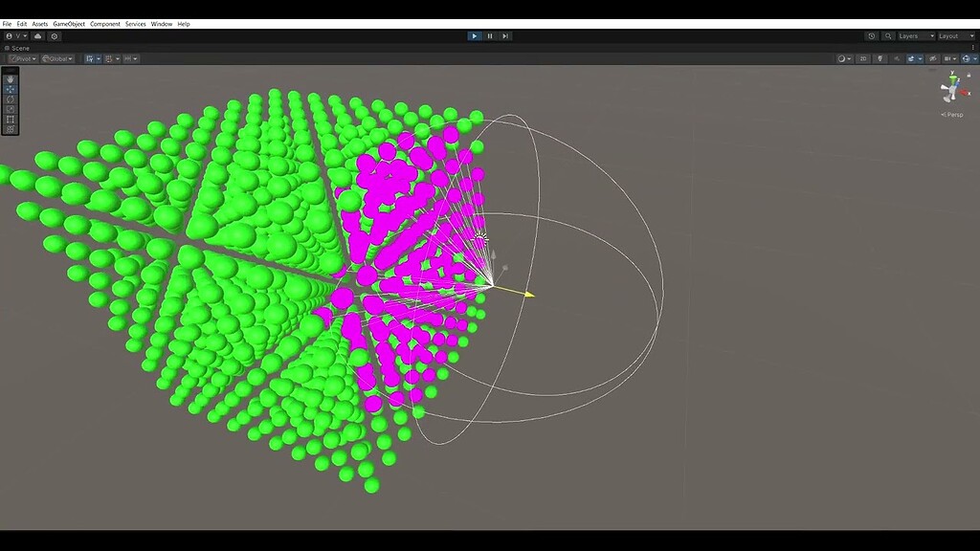Image resolution: width=980 pixels, height=551 pixels.
Task: Open the Component menu
Action: tap(105, 23)
